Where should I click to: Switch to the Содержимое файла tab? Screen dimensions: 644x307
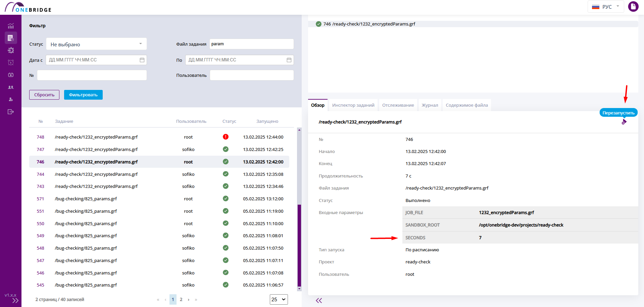click(x=467, y=105)
